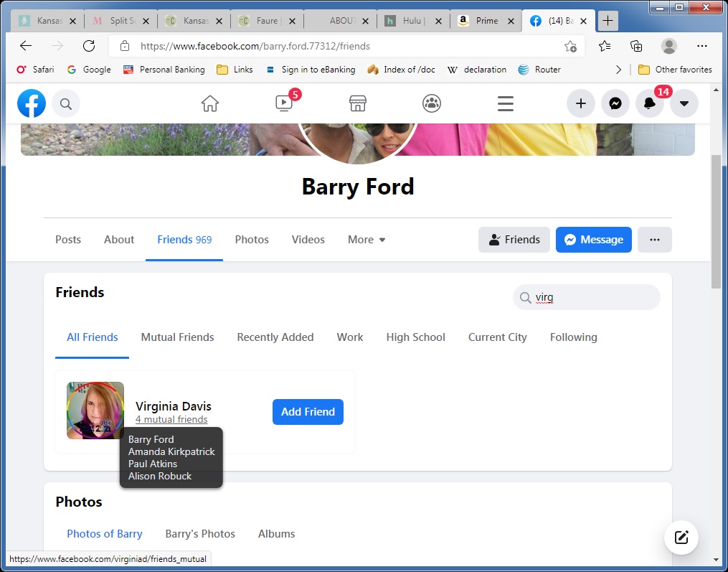Click Virginia Davis profile thumbnail
This screenshot has width=728, height=572.
point(95,411)
